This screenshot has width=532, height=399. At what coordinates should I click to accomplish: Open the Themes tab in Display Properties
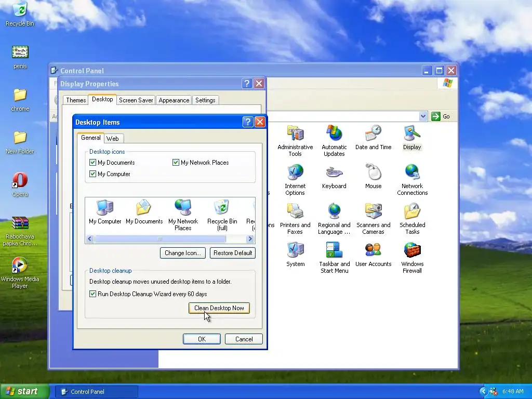pos(76,100)
